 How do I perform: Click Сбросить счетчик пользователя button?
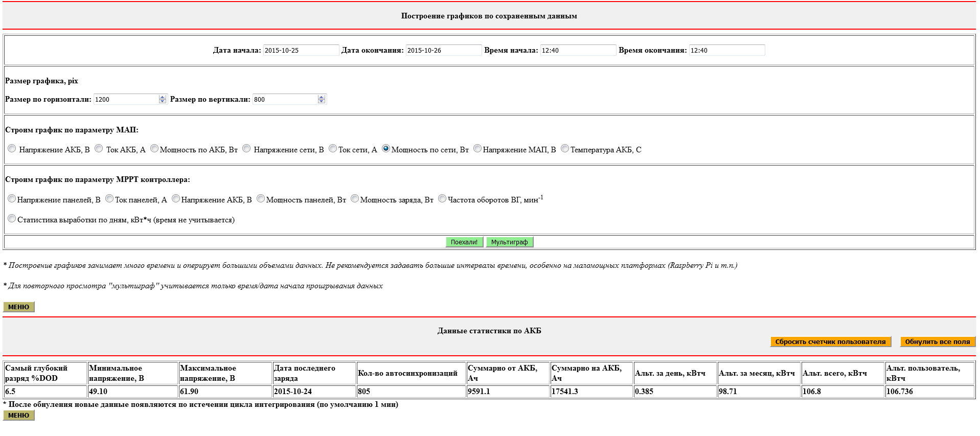pyautogui.click(x=830, y=341)
